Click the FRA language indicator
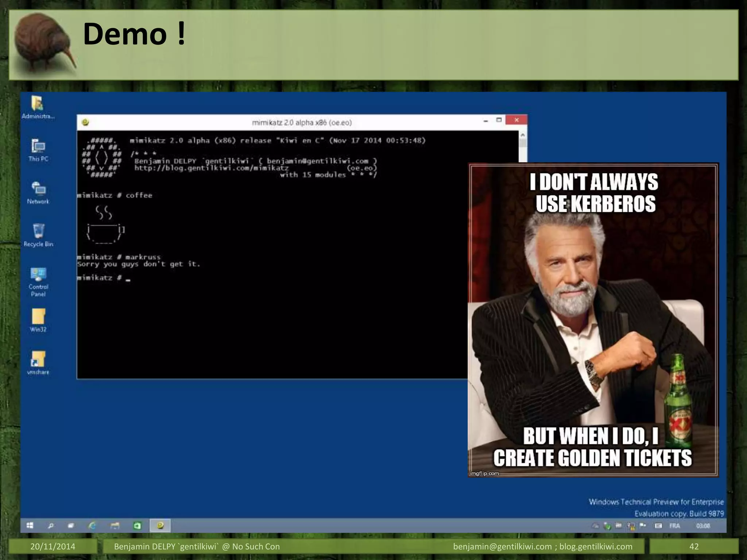Screen dimensions: 747x560 (x=674, y=526)
